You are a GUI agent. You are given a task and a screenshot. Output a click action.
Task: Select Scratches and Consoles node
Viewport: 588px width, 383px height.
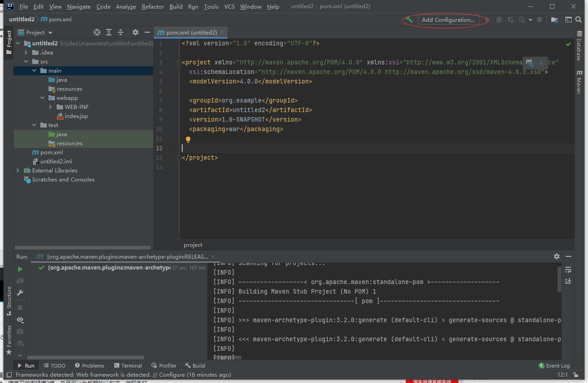tap(63, 180)
